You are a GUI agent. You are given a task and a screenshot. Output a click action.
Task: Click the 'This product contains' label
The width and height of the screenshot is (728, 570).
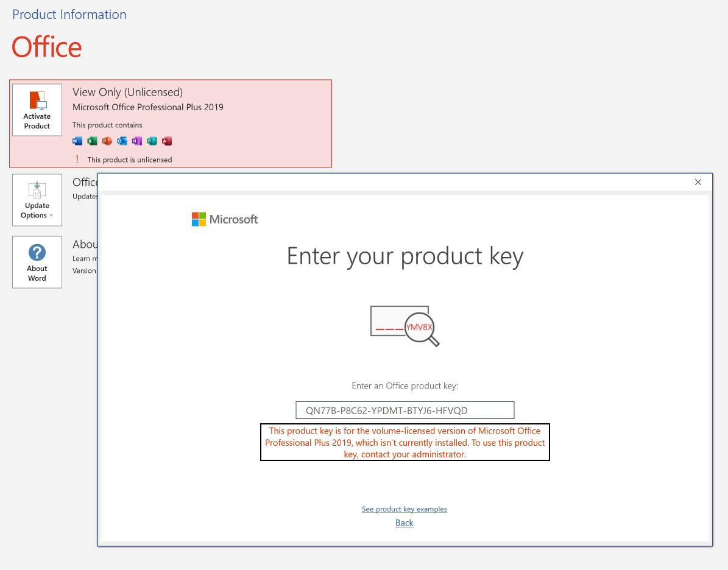[107, 125]
